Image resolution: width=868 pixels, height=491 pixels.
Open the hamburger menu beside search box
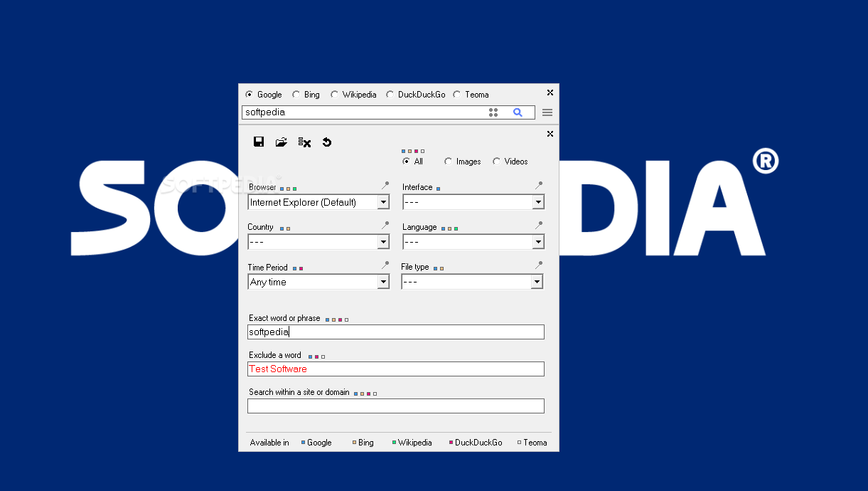tap(547, 112)
